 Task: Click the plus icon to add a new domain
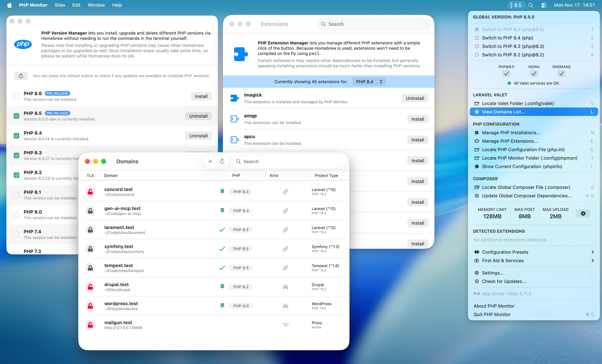210,161
